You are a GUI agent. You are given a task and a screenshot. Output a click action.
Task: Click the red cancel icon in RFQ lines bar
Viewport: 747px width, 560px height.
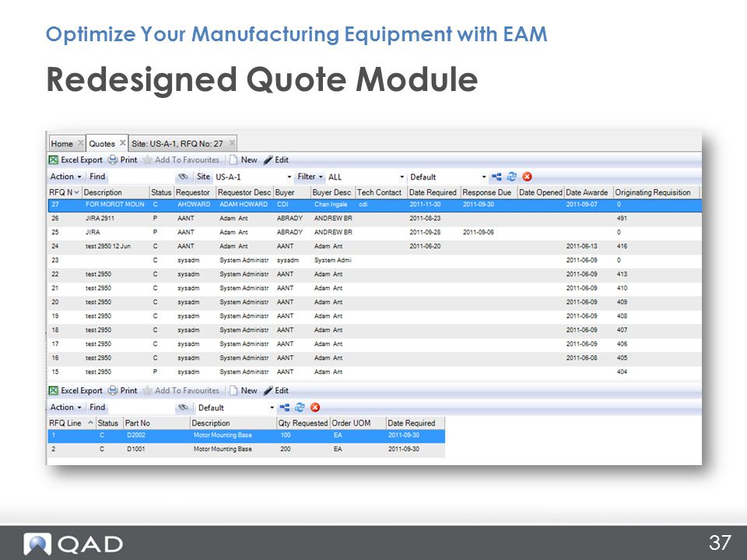(315, 407)
